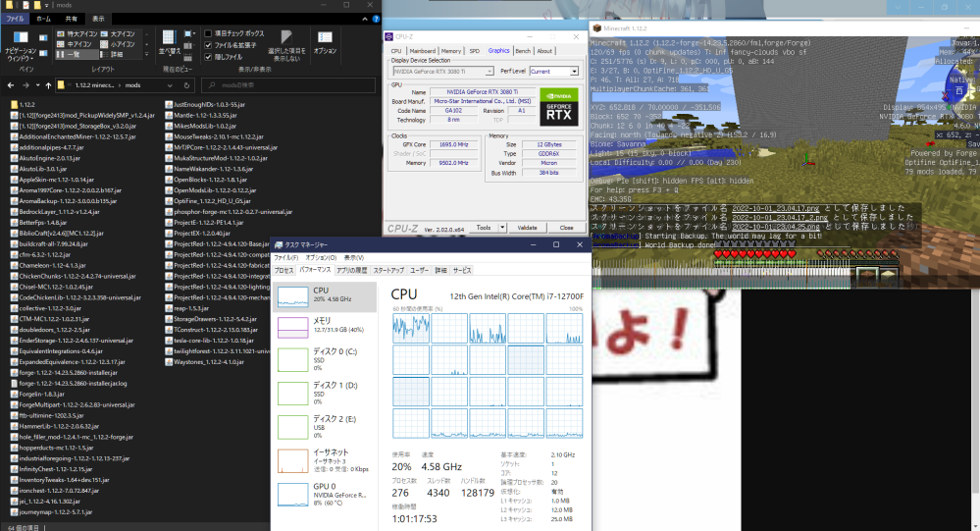
Task: Click the CPU-Z Validate button
Action: [527, 228]
